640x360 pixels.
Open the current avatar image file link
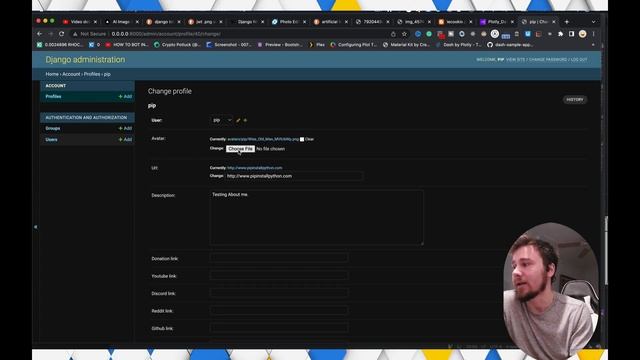(x=263, y=139)
